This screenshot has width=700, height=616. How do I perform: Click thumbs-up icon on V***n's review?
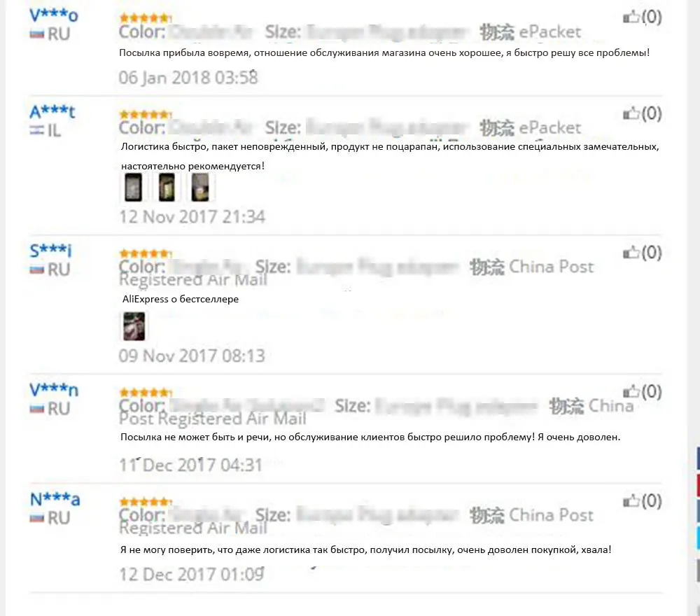click(631, 392)
